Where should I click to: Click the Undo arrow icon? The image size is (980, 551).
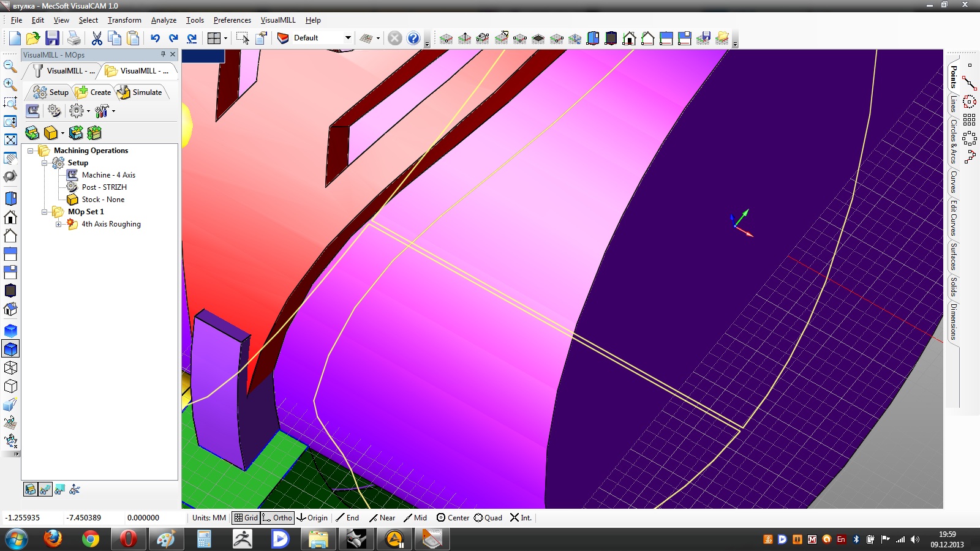click(155, 38)
